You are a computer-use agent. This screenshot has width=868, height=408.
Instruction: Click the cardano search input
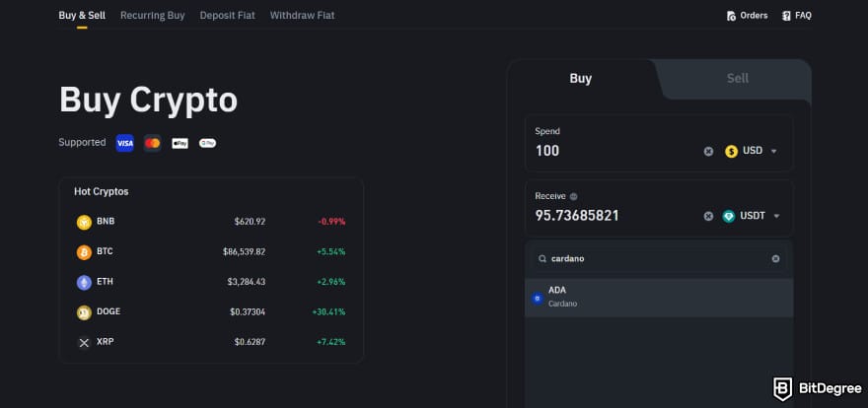point(659,259)
